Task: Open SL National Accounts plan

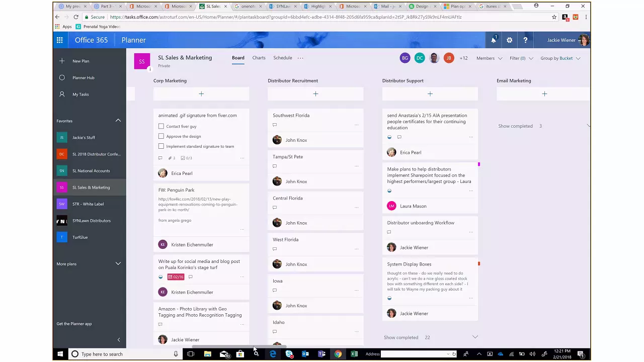Action: [91, 170]
